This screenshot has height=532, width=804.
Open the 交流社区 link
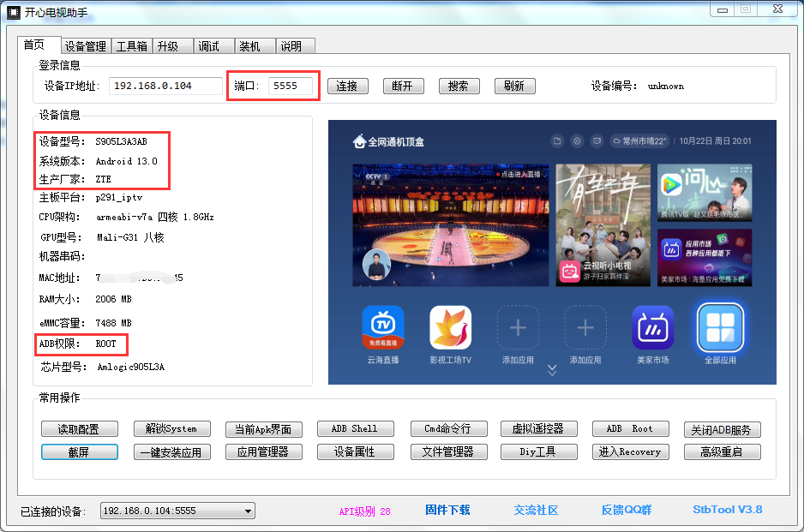537,510
